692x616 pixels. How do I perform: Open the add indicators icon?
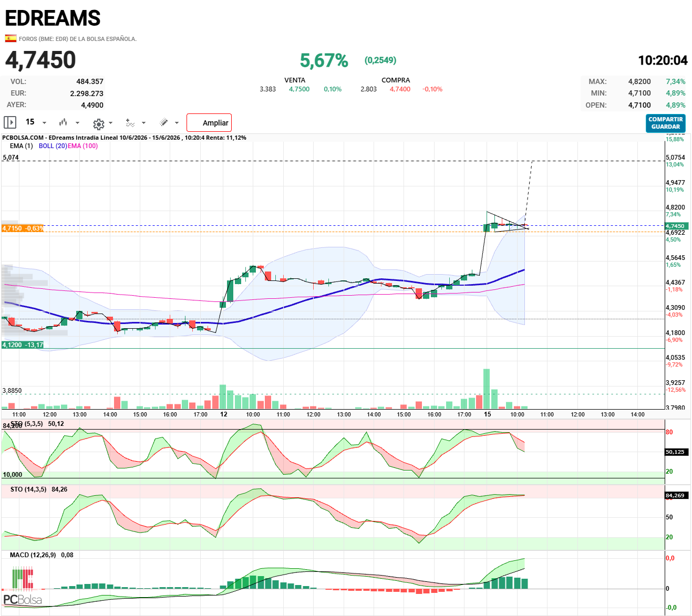pyautogui.click(x=130, y=123)
